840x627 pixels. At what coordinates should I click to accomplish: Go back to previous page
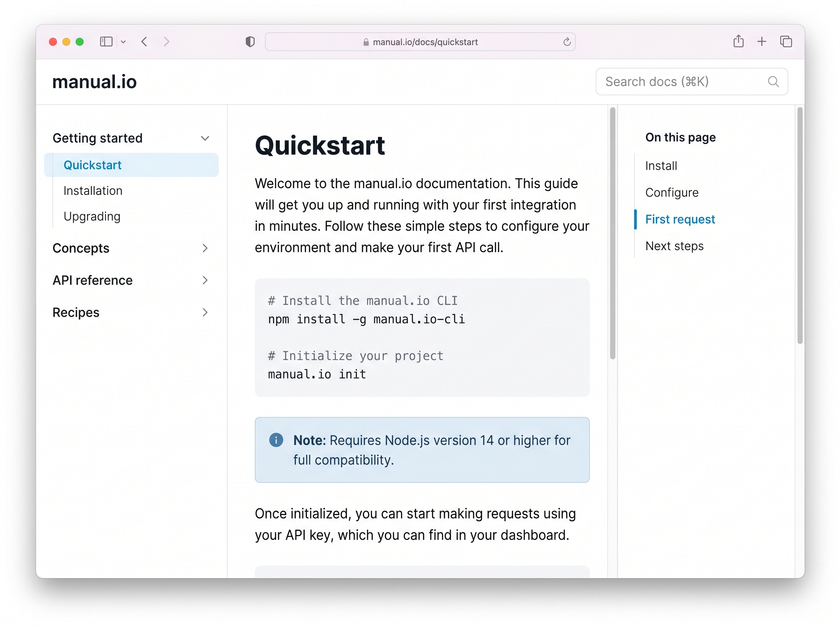tap(144, 42)
